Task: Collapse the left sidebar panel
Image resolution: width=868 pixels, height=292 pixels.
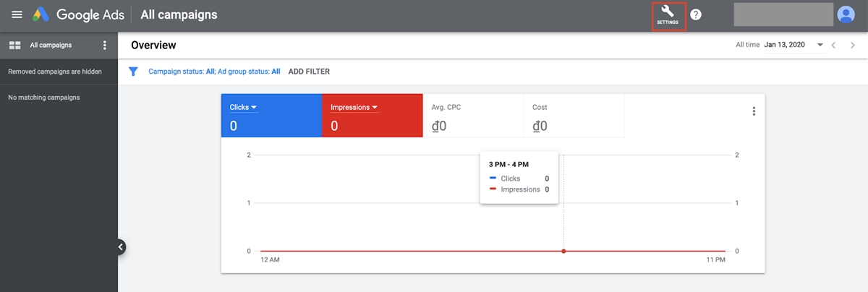Action: point(120,247)
